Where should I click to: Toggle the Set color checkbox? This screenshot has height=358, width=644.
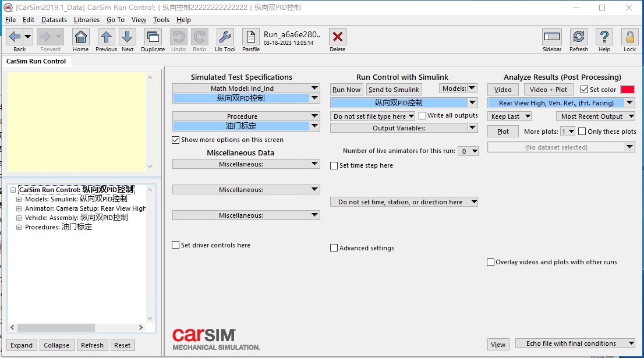pyautogui.click(x=584, y=90)
